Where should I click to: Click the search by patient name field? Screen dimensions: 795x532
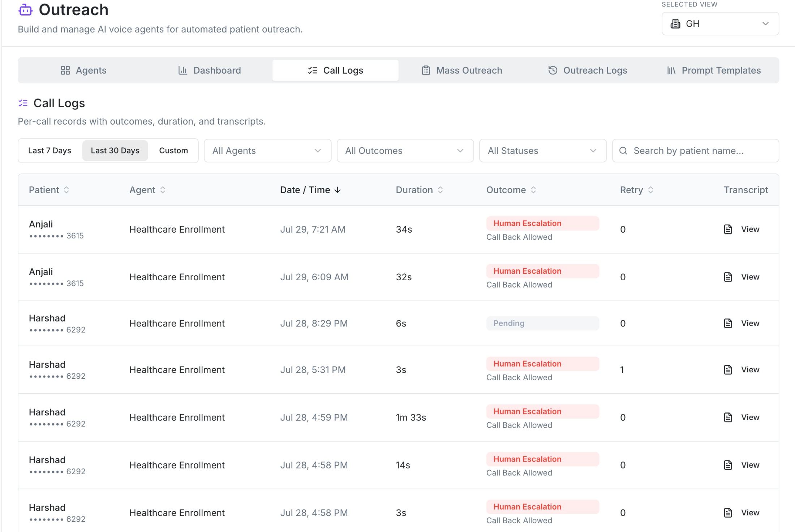point(696,151)
